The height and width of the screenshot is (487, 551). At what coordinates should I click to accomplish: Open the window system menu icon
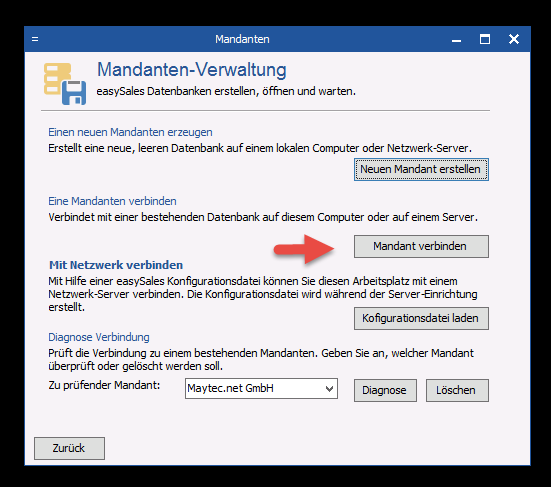[x=35, y=39]
